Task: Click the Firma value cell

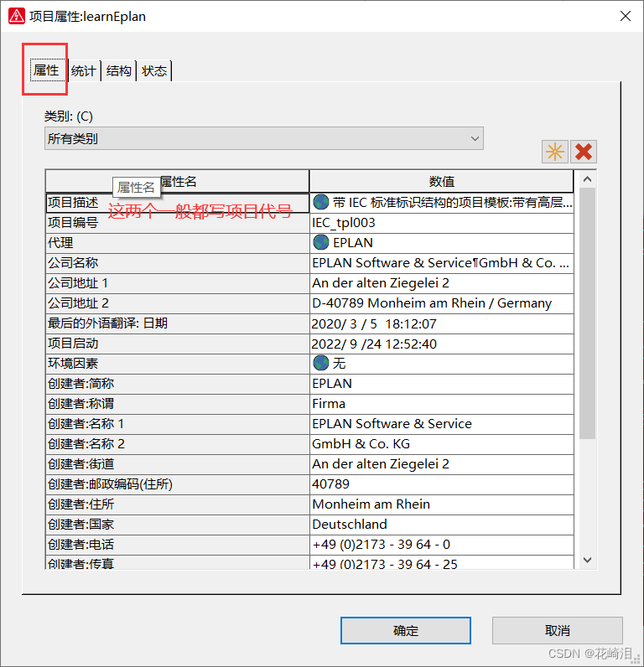Action: [x=441, y=404]
